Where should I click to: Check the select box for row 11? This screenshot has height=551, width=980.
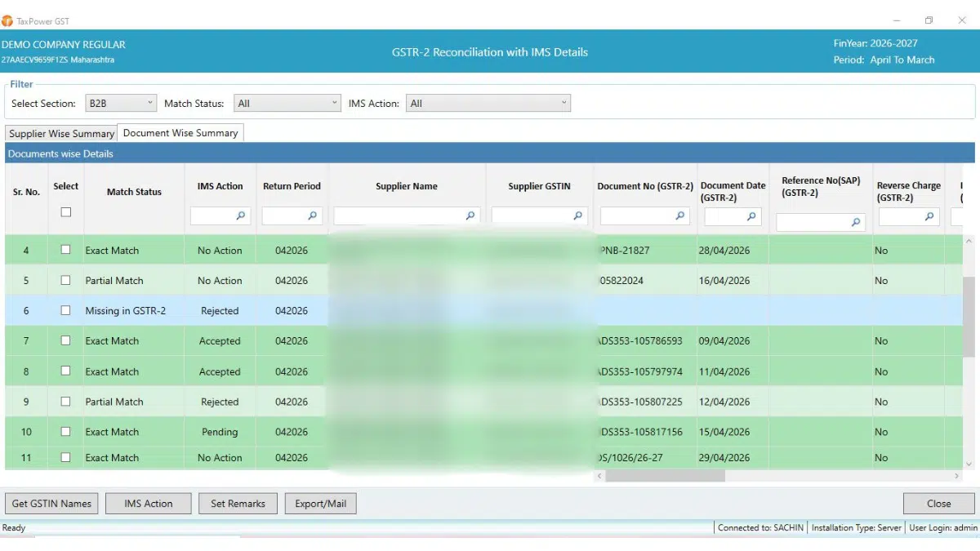(x=66, y=457)
